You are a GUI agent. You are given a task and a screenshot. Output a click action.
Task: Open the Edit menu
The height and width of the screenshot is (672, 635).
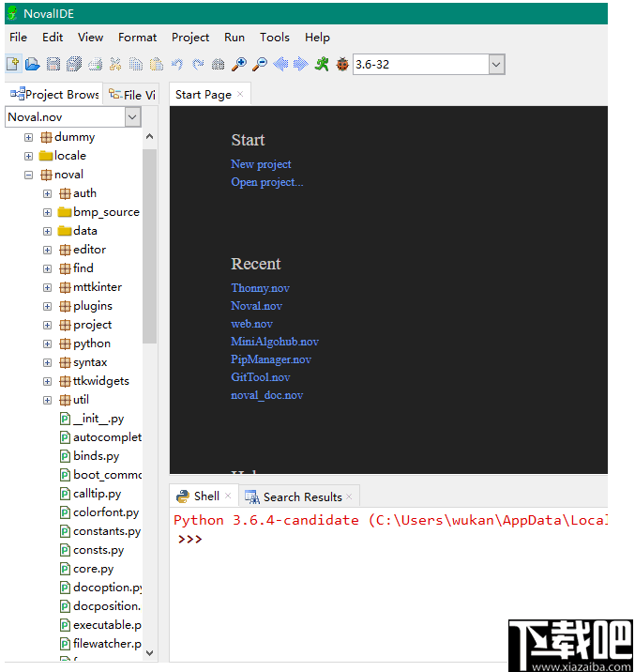click(53, 38)
